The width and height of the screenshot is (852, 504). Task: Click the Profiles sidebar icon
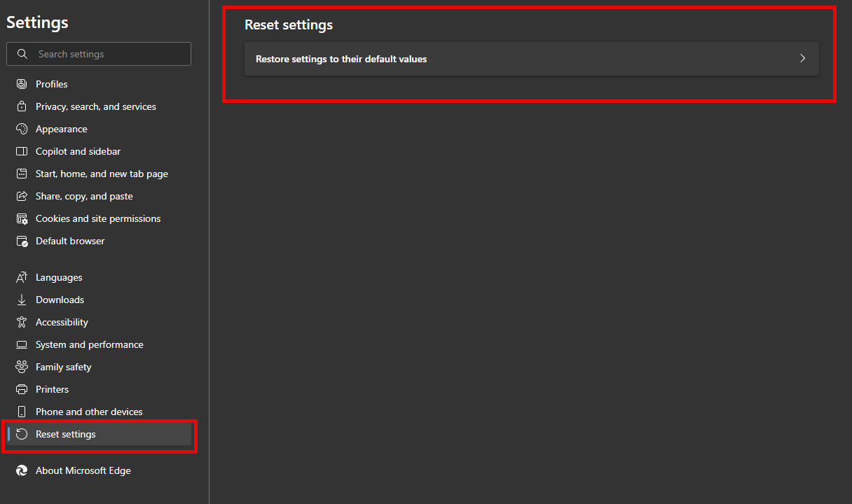(x=22, y=84)
